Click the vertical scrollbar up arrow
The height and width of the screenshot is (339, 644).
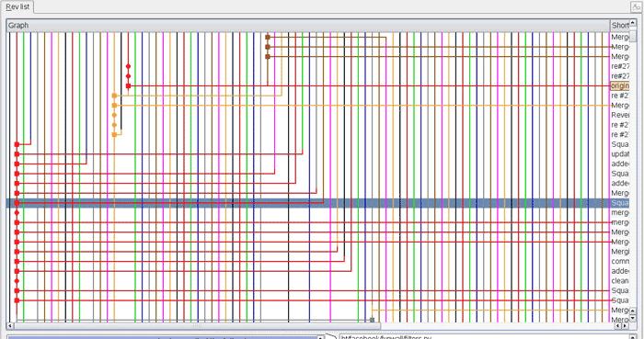(x=633, y=23)
